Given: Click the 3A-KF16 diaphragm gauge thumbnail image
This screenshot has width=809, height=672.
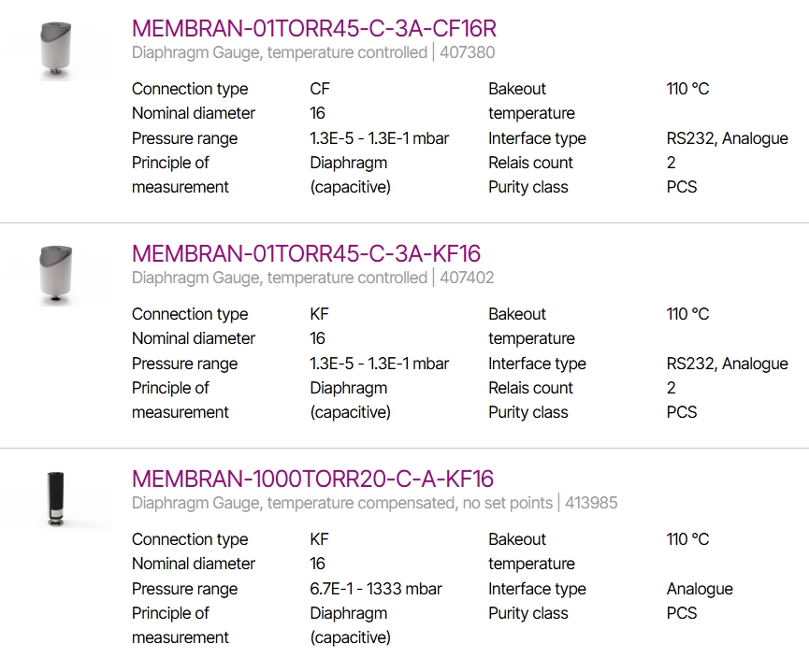Looking at the screenshot, I should point(56,276).
